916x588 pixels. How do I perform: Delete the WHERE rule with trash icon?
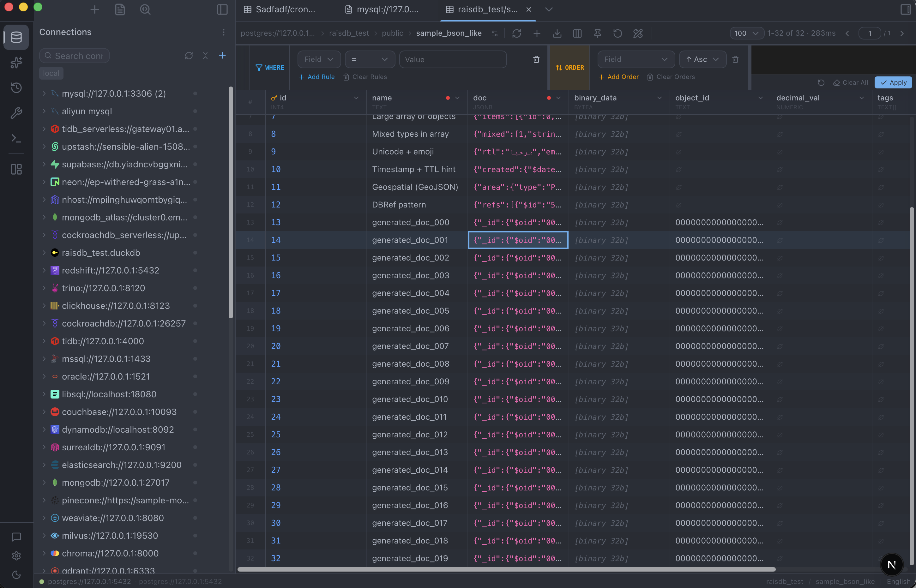pos(536,60)
